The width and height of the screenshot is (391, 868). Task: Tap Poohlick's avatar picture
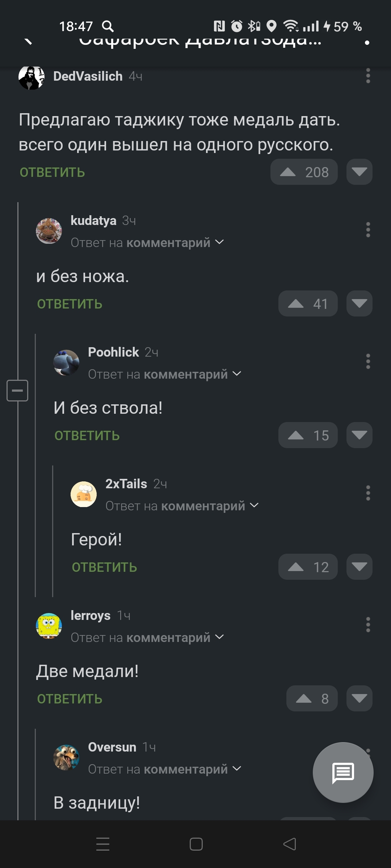pyautogui.click(x=66, y=362)
